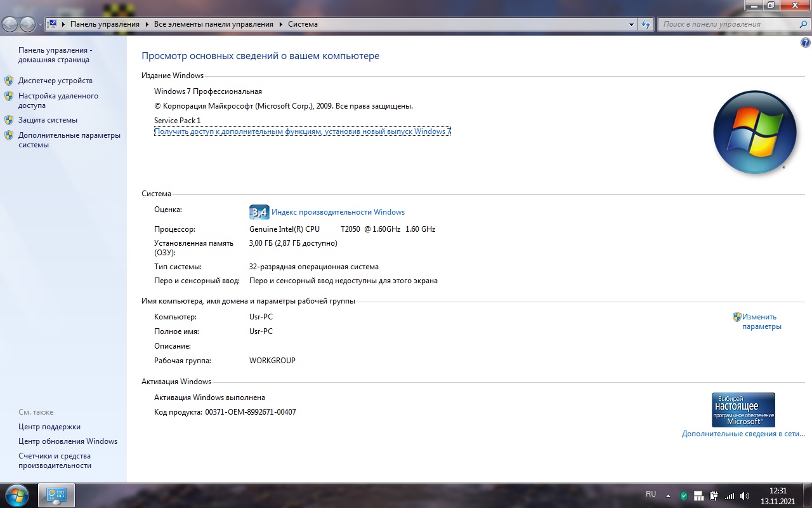
Task: Restore down the System window
Action: pos(770,5)
